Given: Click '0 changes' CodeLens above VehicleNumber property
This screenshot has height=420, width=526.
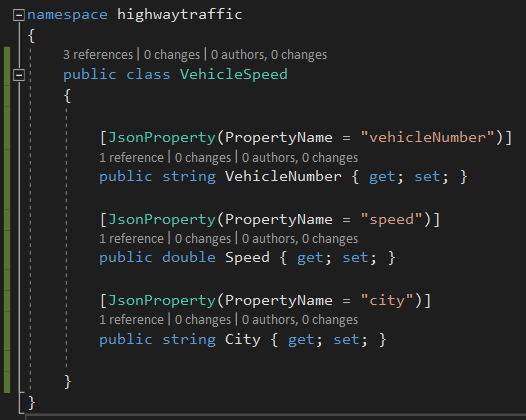Looking at the screenshot, I should [x=203, y=158].
